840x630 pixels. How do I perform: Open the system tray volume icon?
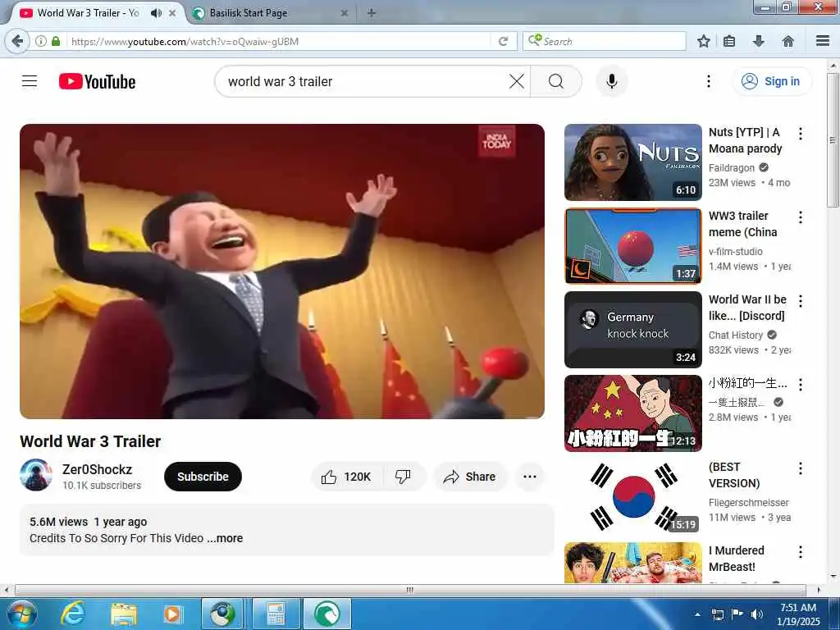756,614
